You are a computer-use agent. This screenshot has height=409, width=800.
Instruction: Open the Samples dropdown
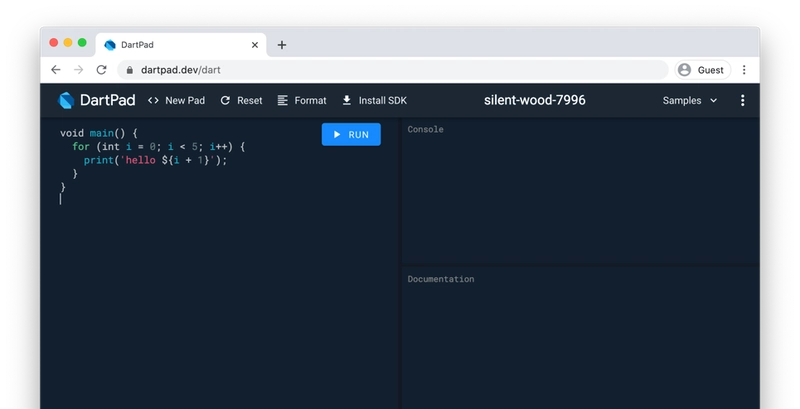click(690, 100)
